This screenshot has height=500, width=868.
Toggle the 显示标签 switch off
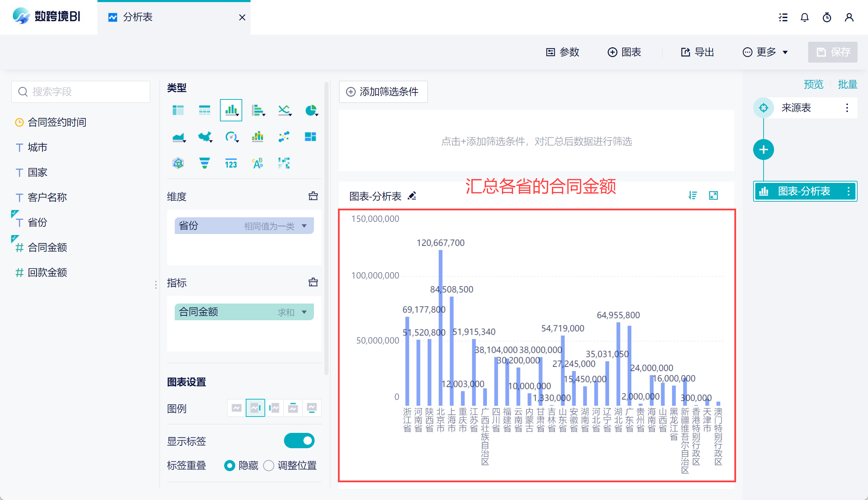pyautogui.click(x=299, y=441)
